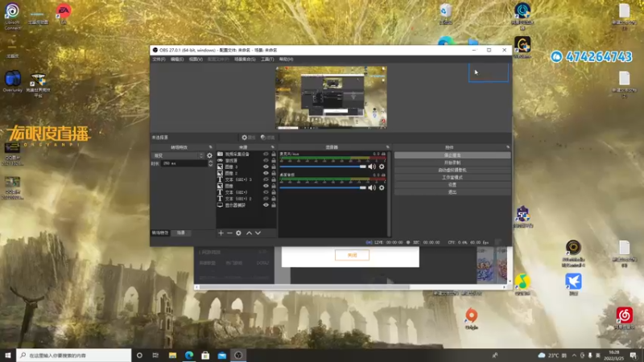Image resolution: width=644 pixels, height=362 pixels.
Task: Open Ubisoft Connect desktop icon
Action: coord(12,15)
